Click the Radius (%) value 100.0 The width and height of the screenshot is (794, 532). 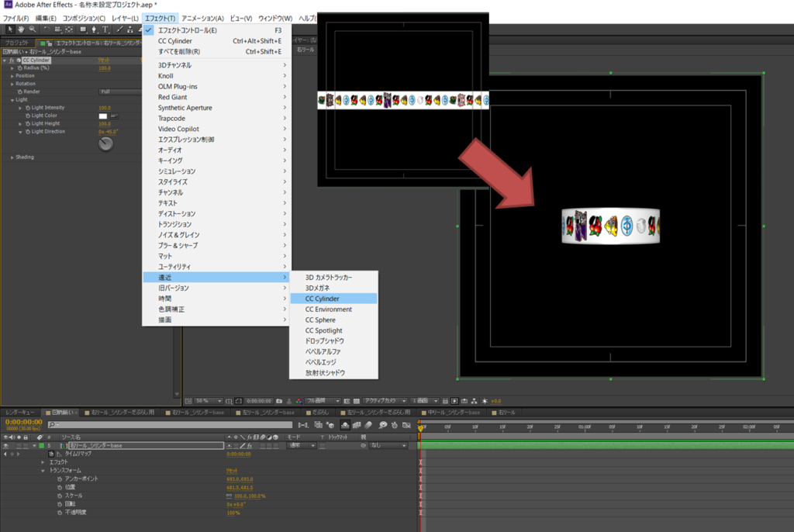tap(105, 68)
